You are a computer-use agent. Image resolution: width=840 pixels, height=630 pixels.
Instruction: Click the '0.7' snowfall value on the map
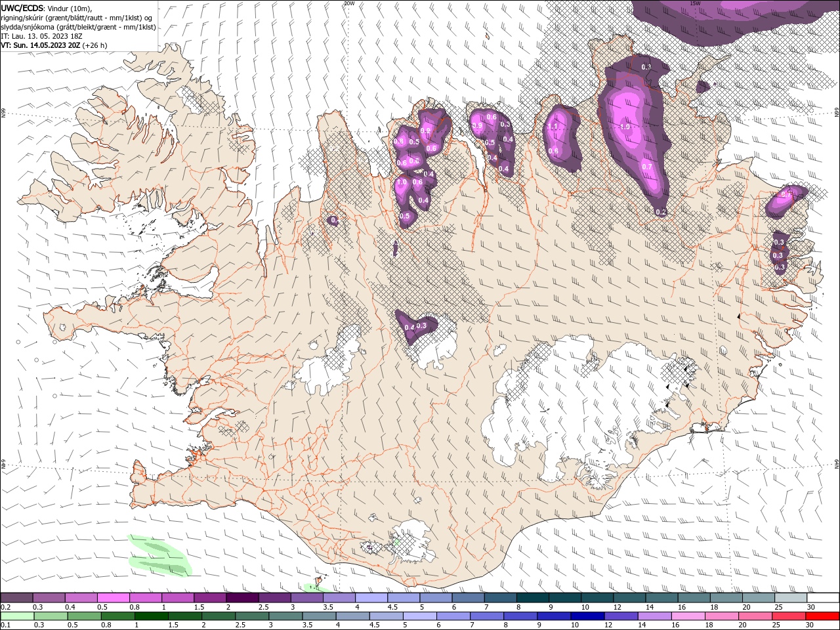646,167
